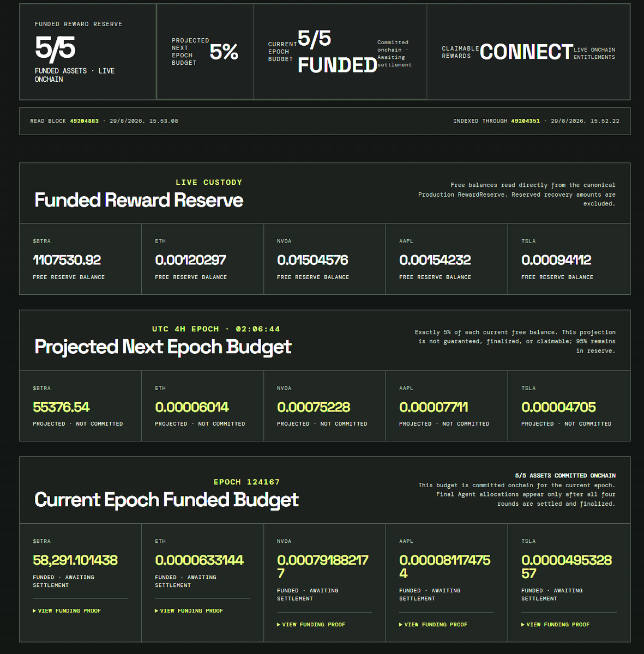Click the NVDA projected budget 0.00075228

314,407
